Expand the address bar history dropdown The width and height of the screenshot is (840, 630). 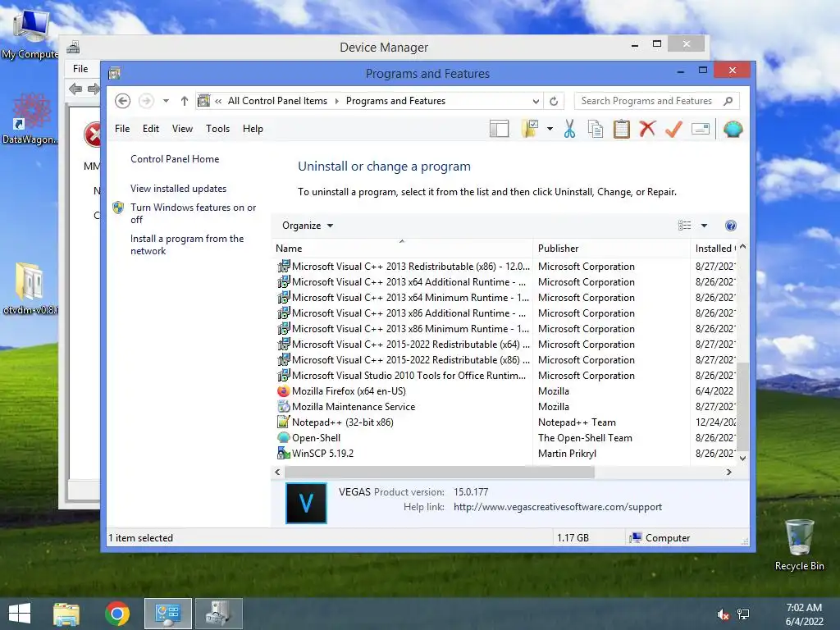tap(536, 101)
